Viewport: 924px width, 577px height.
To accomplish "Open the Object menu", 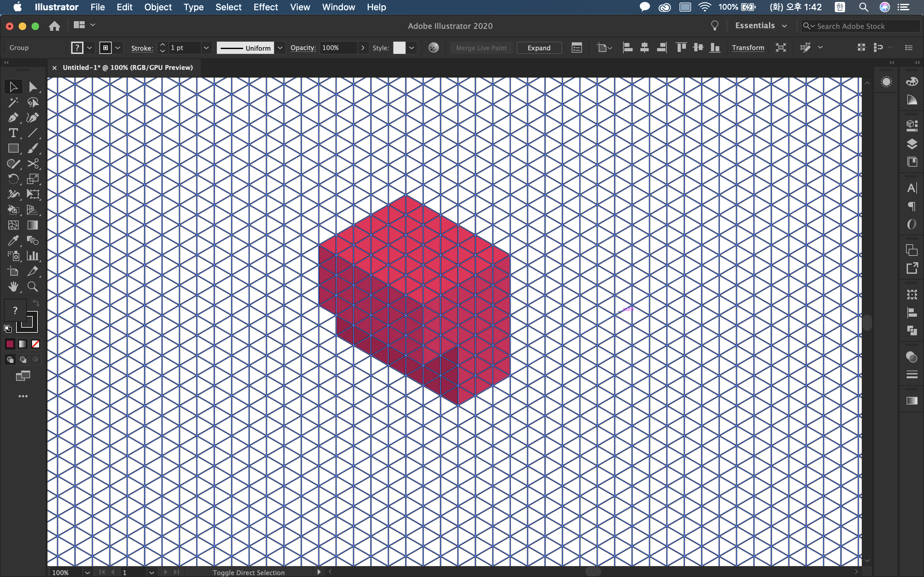I will pos(158,7).
